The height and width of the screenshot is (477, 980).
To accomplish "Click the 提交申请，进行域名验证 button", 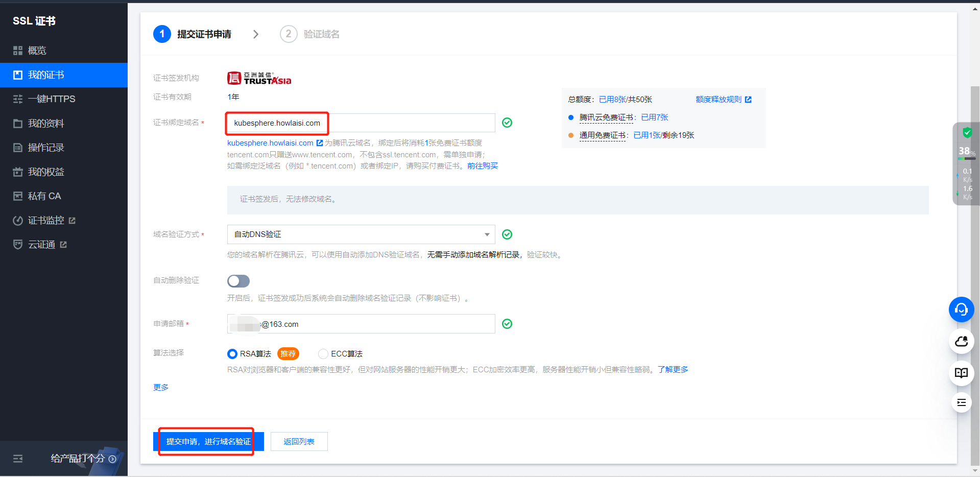I will pos(208,442).
